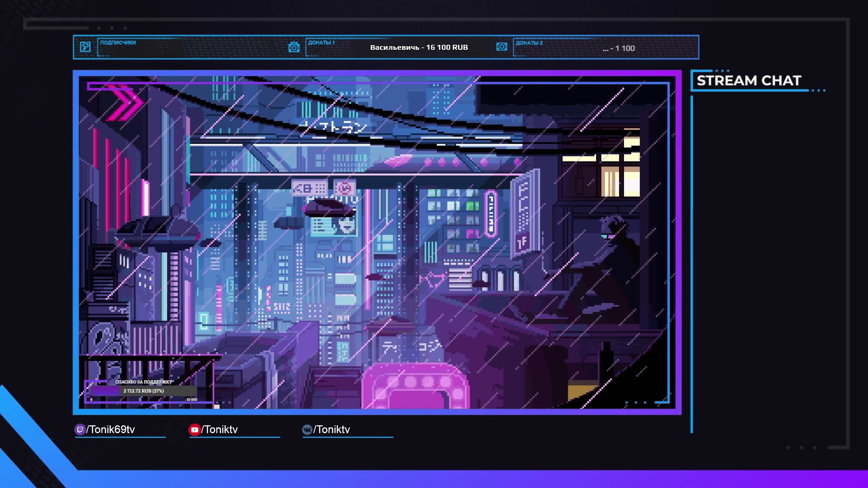The height and width of the screenshot is (488, 868).
Task: Click the ПОДПИСЧИКИ panel label
Action: tap(118, 43)
